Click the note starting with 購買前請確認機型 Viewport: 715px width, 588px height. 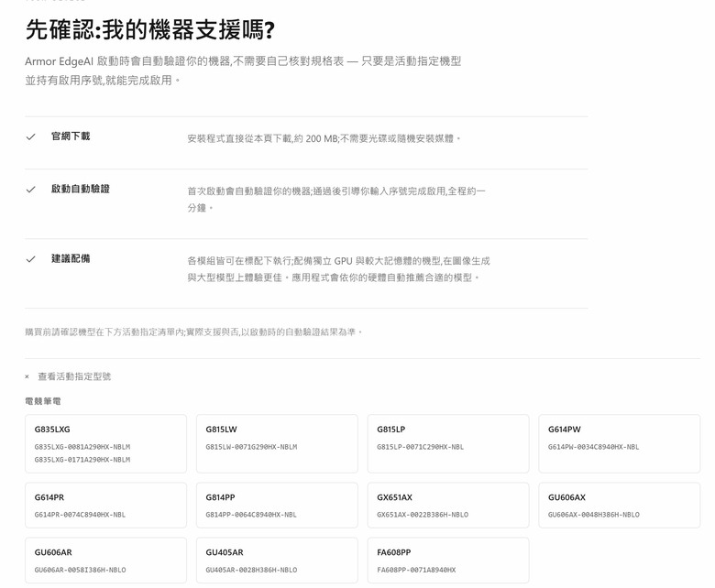pyautogui.click(x=193, y=332)
